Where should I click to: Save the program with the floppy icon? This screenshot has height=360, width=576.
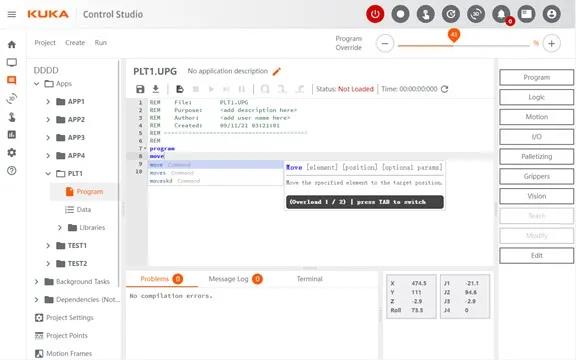[140, 89]
